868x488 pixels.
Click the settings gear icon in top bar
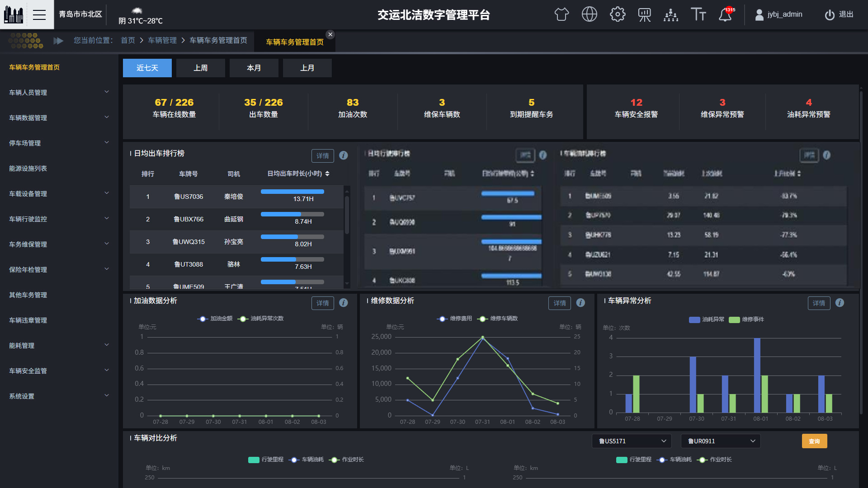click(x=617, y=14)
